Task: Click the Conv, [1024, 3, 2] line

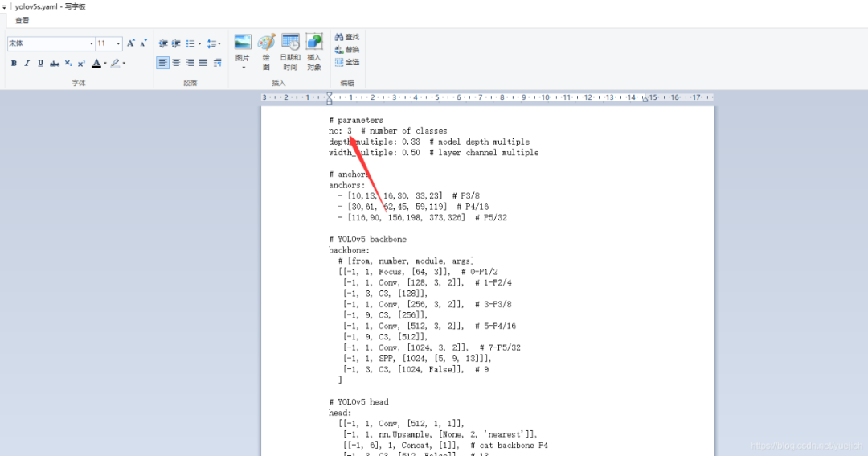Action: (x=432, y=348)
